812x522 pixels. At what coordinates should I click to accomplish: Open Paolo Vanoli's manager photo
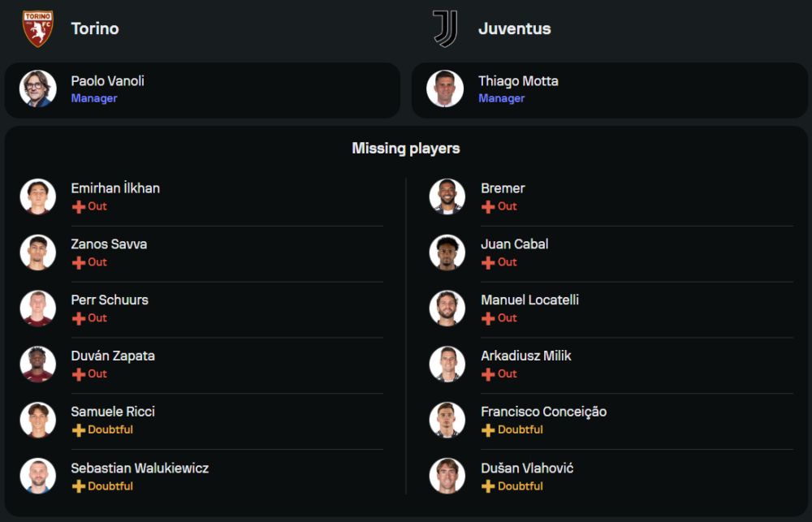[x=37, y=88]
